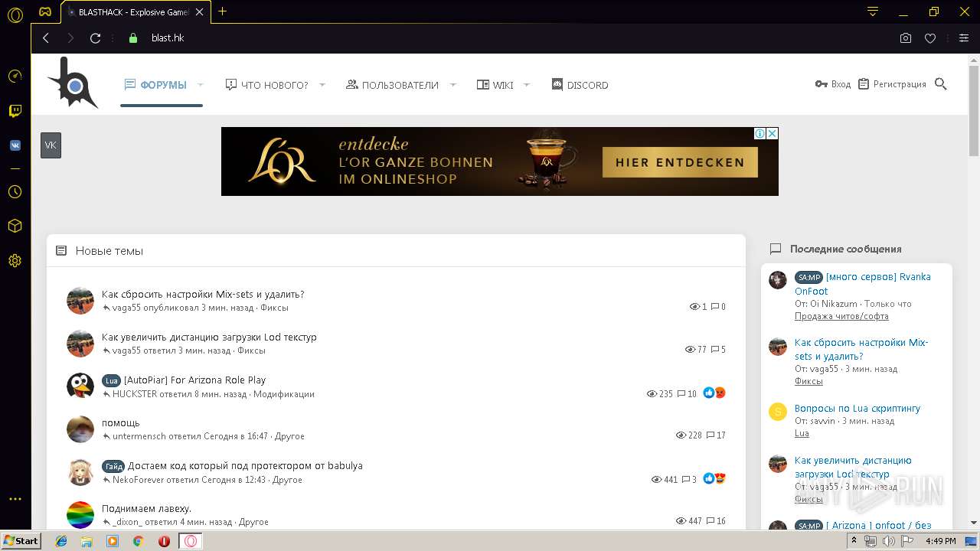
Task: Click NekoForever anime avatar
Action: 80,472
